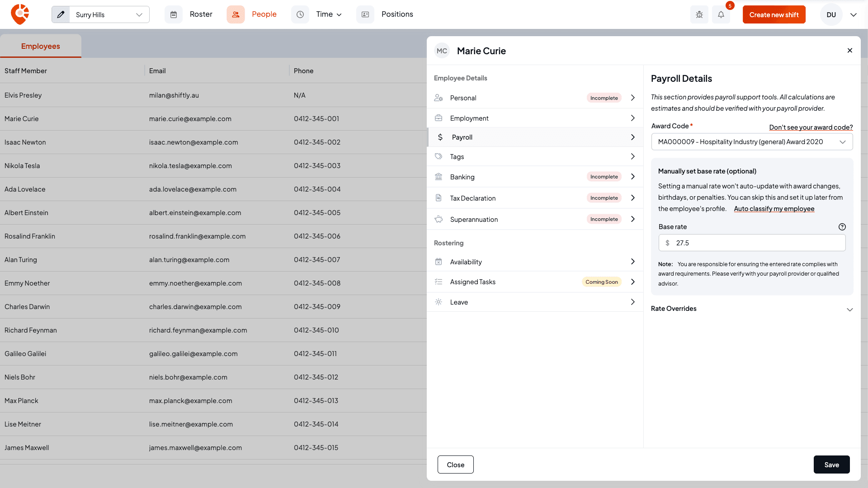Click the Shiftly logo icon

coord(20,14)
